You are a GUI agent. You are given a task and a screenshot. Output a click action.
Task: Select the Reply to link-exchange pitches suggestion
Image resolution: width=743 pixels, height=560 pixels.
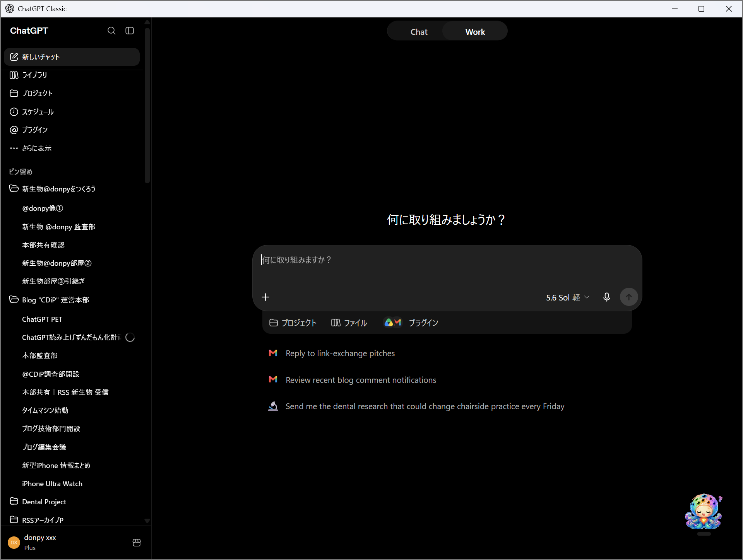click(332, 353)
